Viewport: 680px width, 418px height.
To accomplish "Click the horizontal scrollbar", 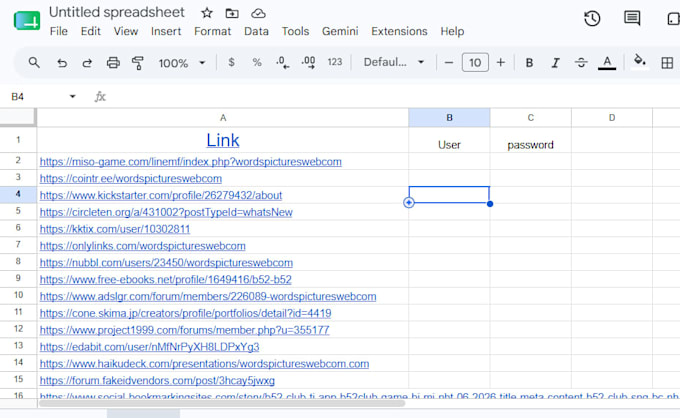I will pos(221,403).
